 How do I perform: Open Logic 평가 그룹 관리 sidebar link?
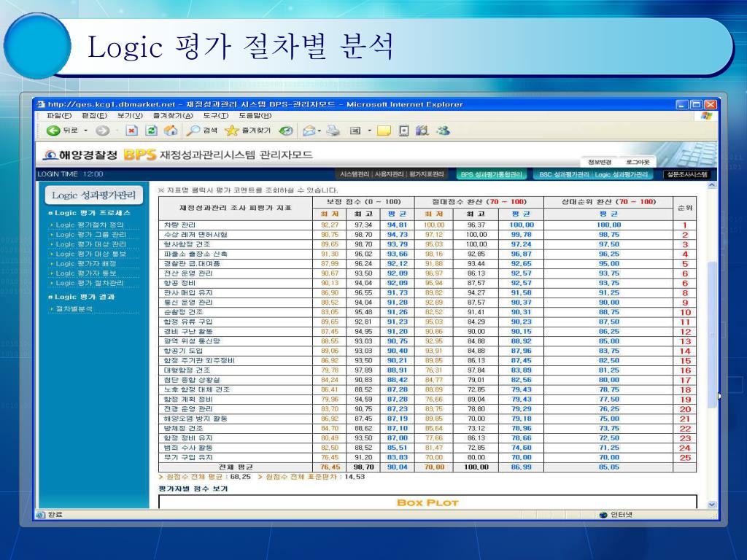(91, 234)
